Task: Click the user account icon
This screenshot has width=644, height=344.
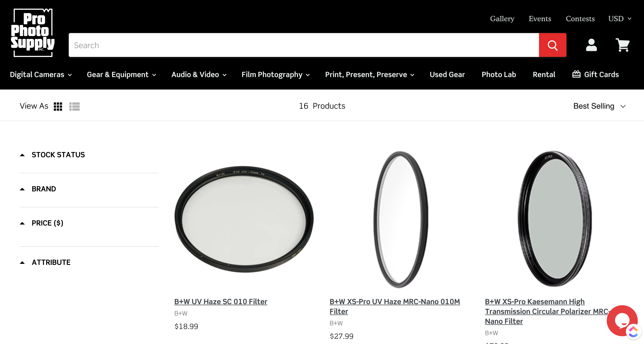Action: pos(592,45)
